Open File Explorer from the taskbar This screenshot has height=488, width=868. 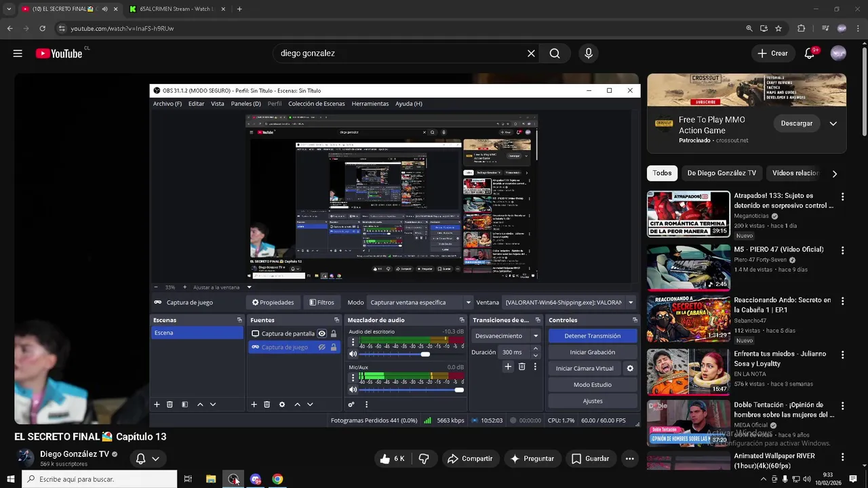tap(211, 479)
